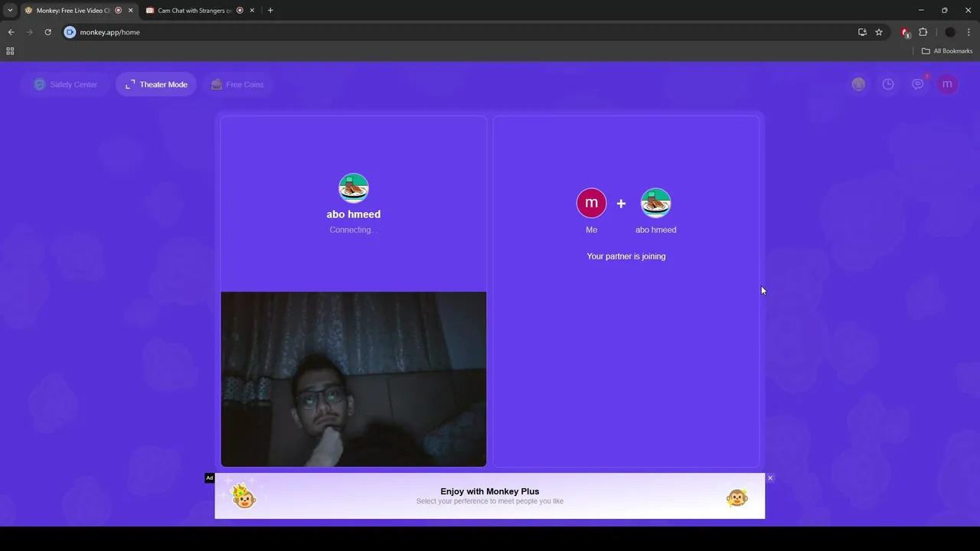Click the monkey icon on banner right

[737, 498]
